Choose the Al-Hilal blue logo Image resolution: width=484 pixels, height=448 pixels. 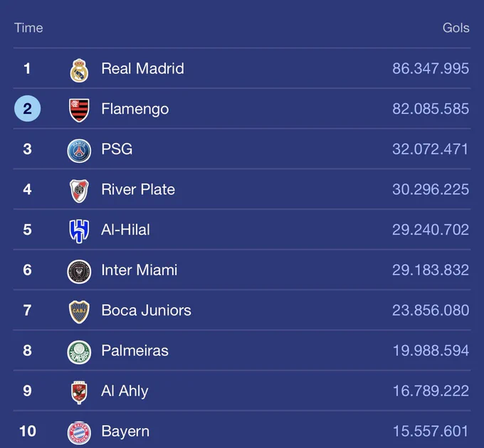point(79,231)
